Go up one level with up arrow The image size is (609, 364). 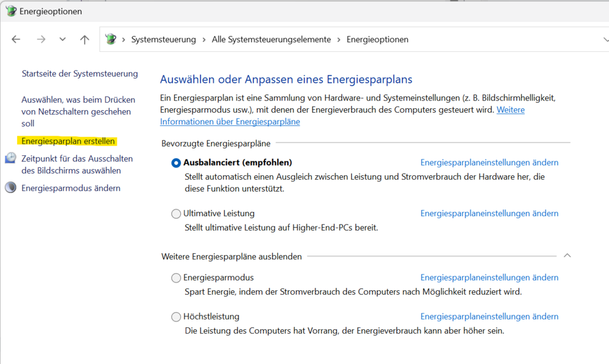(x=84, y=39)
